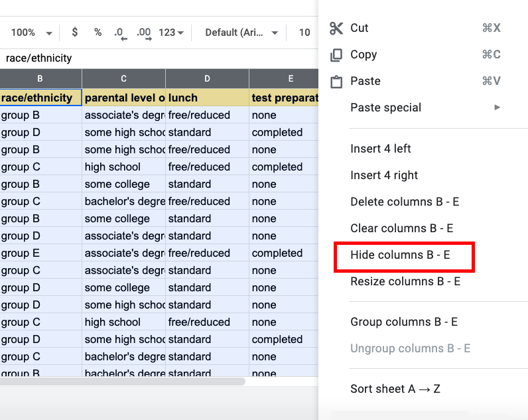Viewport: 528px width, 420px height.
Task: Click the Copy icon in context menu
Action: (336, 55)
